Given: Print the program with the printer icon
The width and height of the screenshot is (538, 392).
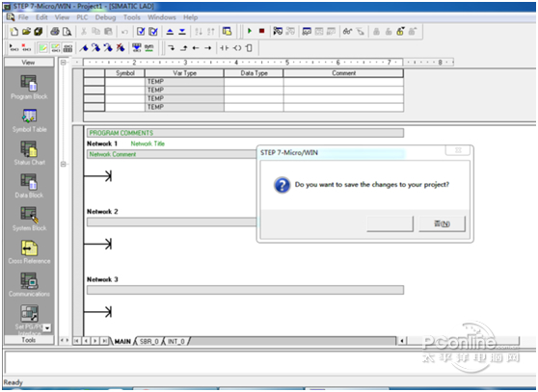Looking at the screenshot, I should click(55, 32).
